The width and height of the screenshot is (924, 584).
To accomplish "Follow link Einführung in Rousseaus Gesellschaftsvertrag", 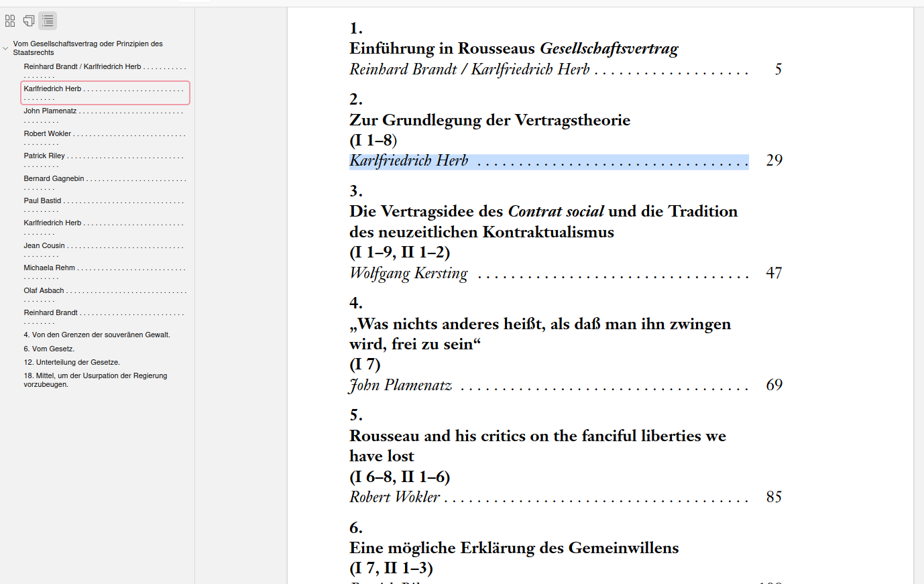I will (x=514, y=48).
